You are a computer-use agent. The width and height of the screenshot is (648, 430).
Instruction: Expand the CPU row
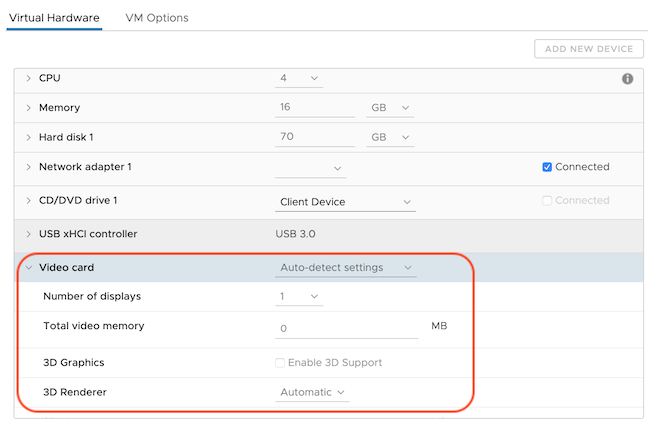pyautogui.click(x=28, y=78)
